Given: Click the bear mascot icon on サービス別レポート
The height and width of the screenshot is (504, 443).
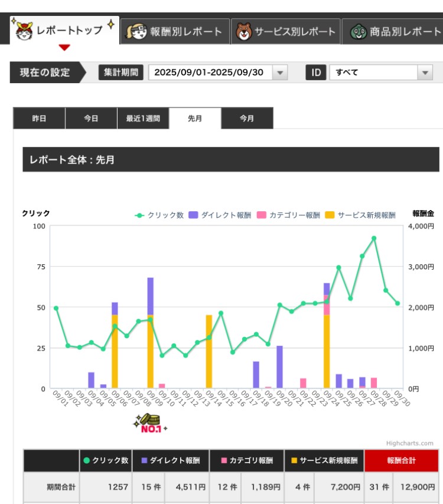Looking at the screenshot, I should point(243,31).
